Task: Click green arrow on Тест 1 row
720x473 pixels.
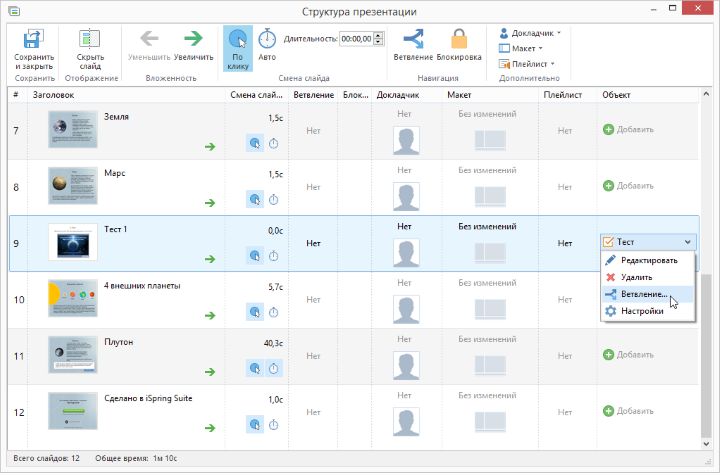Action: click(210, 259)
